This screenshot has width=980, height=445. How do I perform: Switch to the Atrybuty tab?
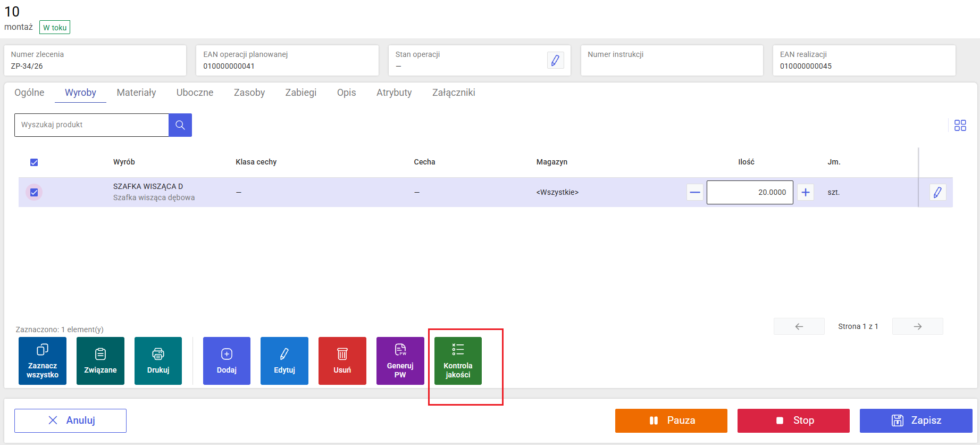point(394,93)
